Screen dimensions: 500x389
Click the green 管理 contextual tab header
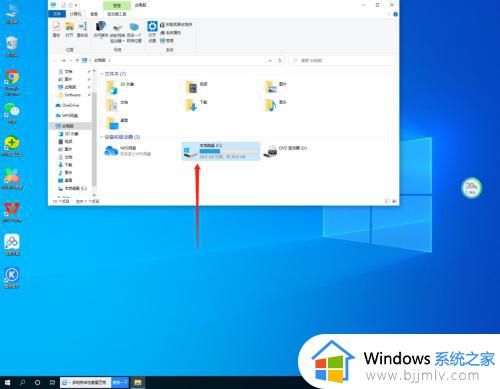[117, 5]
